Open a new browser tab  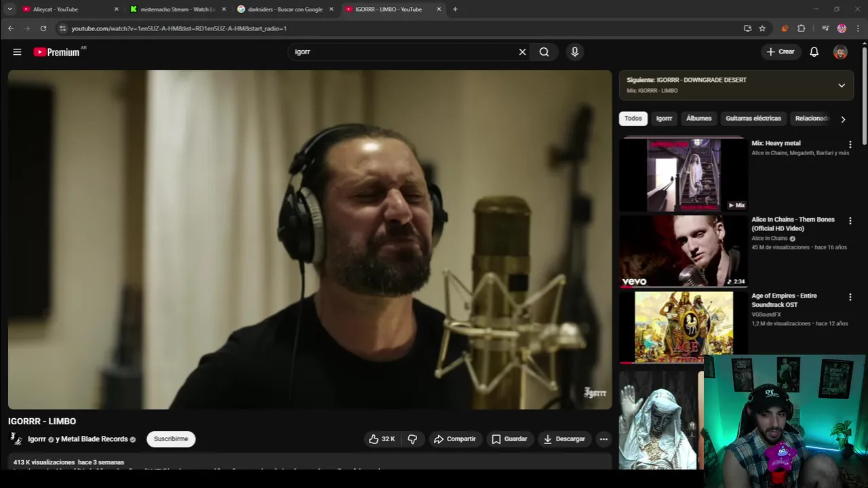pos(455,9)
